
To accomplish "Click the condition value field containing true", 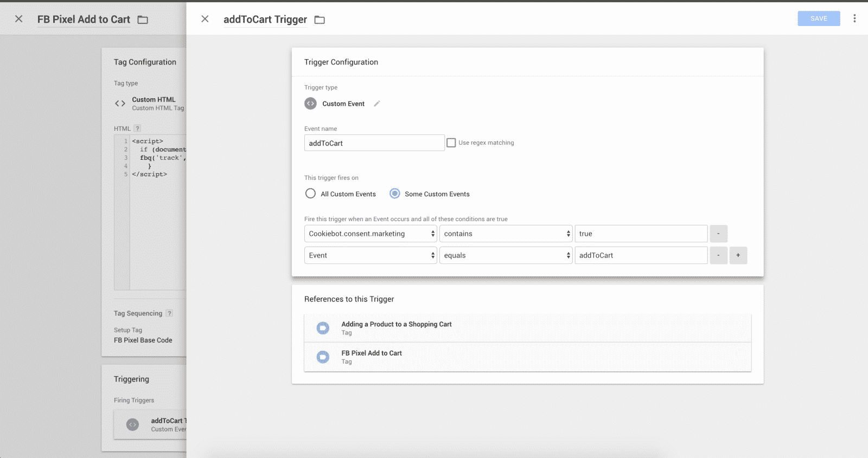I will pyautogui.click(x=641, y=234).
